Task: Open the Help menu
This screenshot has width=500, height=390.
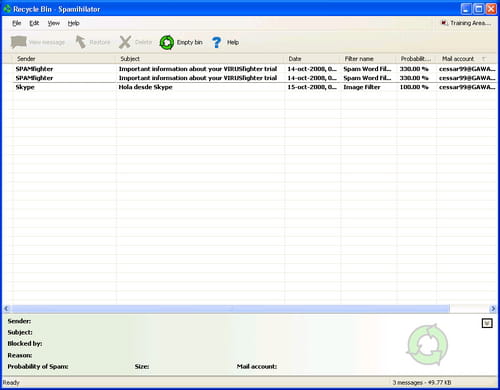Action: (x=73, y=23)
